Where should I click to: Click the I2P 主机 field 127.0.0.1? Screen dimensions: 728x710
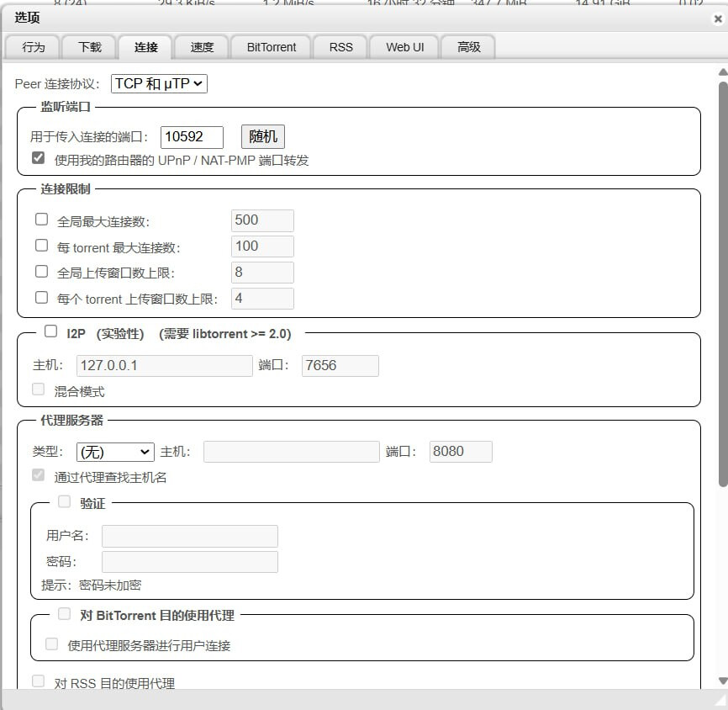165,366
